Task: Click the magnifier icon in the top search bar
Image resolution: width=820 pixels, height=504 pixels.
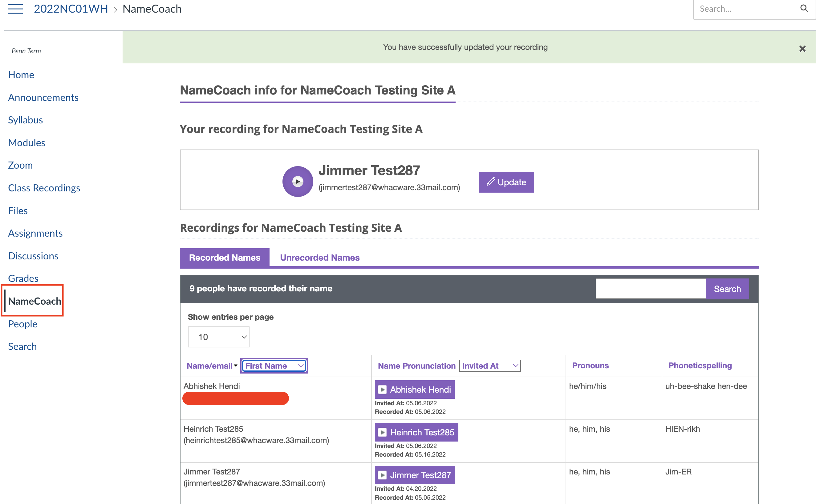Action: click(x=804, y=9)
